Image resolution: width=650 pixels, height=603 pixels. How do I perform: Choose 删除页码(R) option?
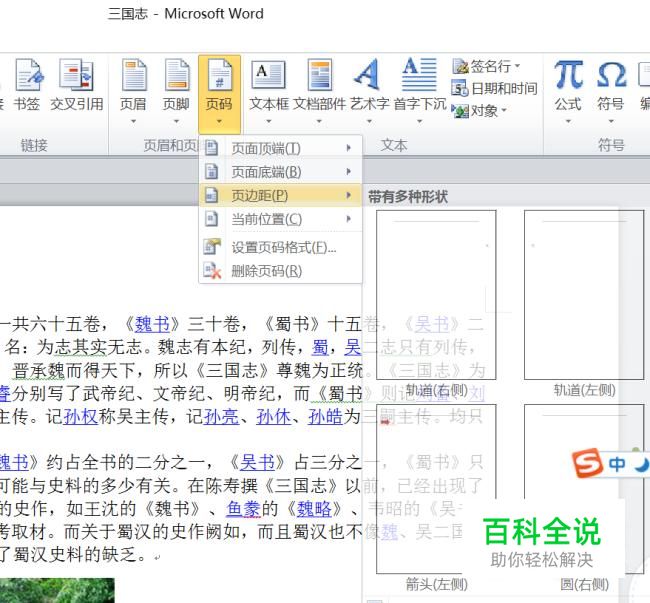point(280,271)
